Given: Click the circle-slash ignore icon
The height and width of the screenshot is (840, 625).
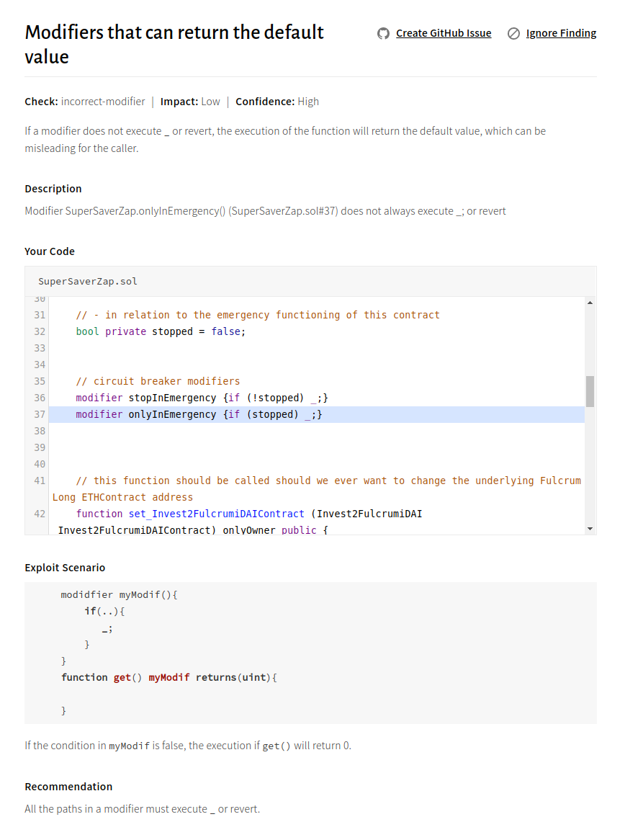Looking at the screenshot, I should point(513,33).
